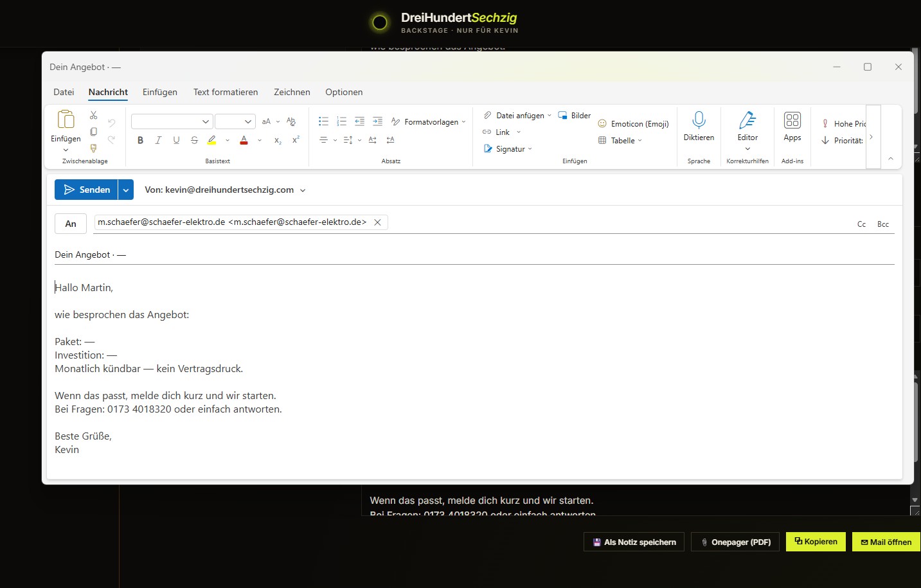Click the Einfügen paste clipboard icon
This screenshot has width=921, height=588.
pyautogui.click(x=66, y=120)
